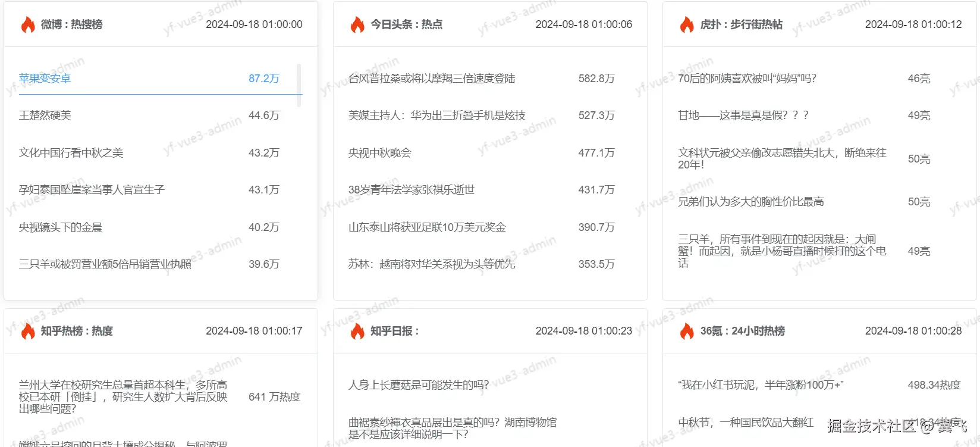Viewport: 980px width, 447px height.
Task: Click the 今日头条:热点 card title
Action: click(x=406, y=24)
